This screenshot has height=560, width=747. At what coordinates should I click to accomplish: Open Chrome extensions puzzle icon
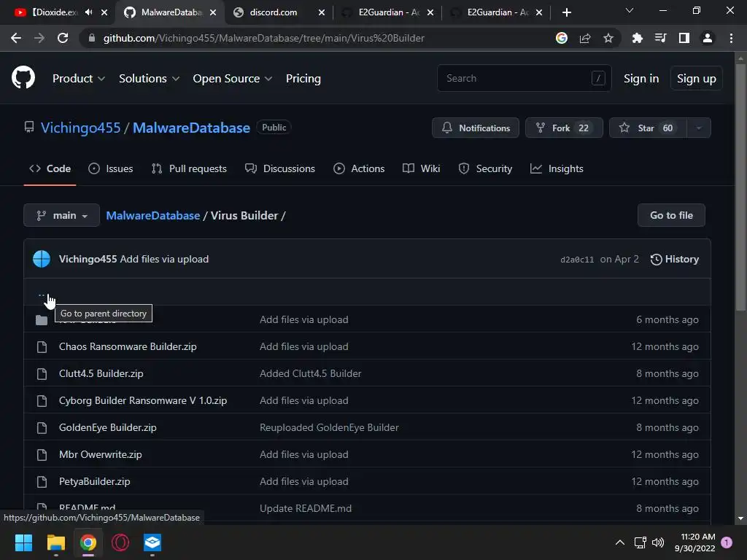click(637, 38)
